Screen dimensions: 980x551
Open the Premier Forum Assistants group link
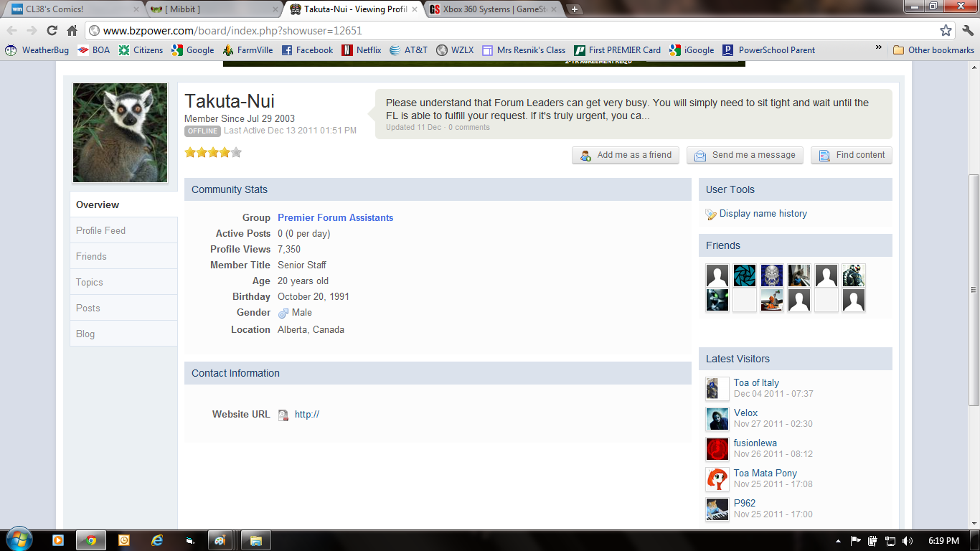click(x=335, y=217)
